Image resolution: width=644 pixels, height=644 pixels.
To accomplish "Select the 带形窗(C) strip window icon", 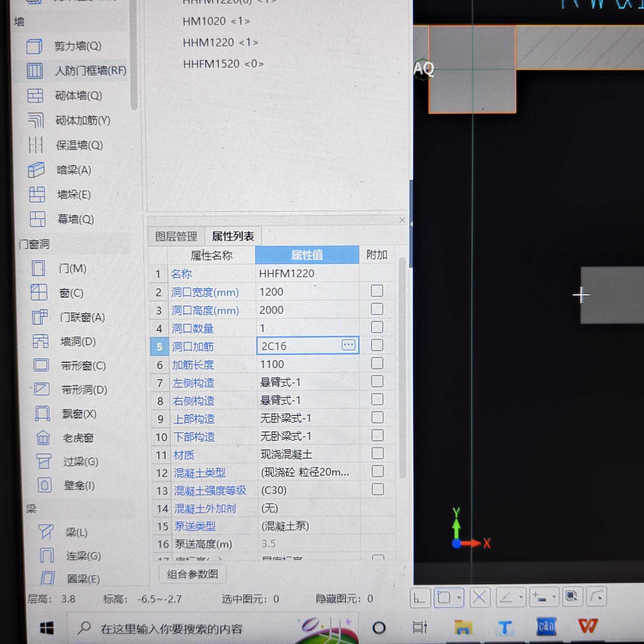I will [41, 365].
